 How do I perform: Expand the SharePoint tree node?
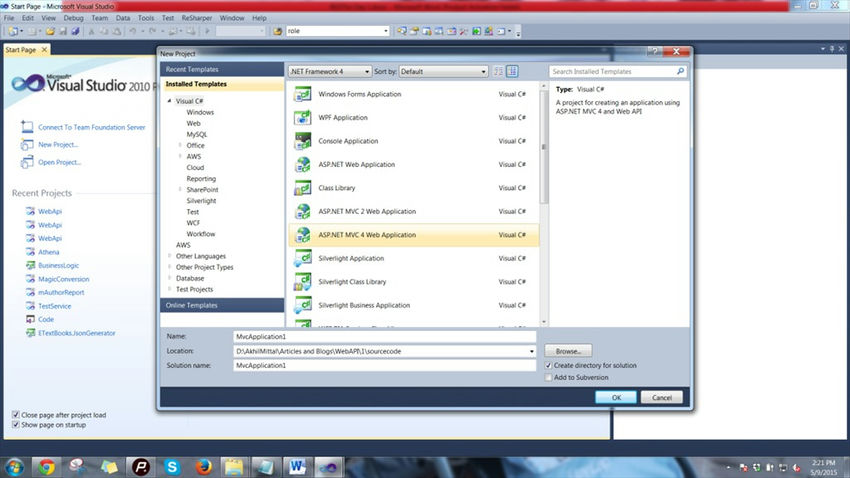(180, 190)
